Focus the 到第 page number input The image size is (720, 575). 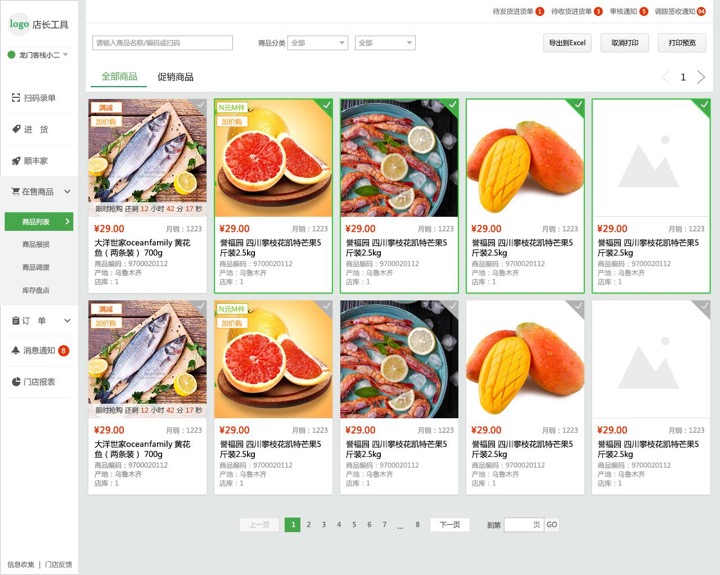pos(524,524)
